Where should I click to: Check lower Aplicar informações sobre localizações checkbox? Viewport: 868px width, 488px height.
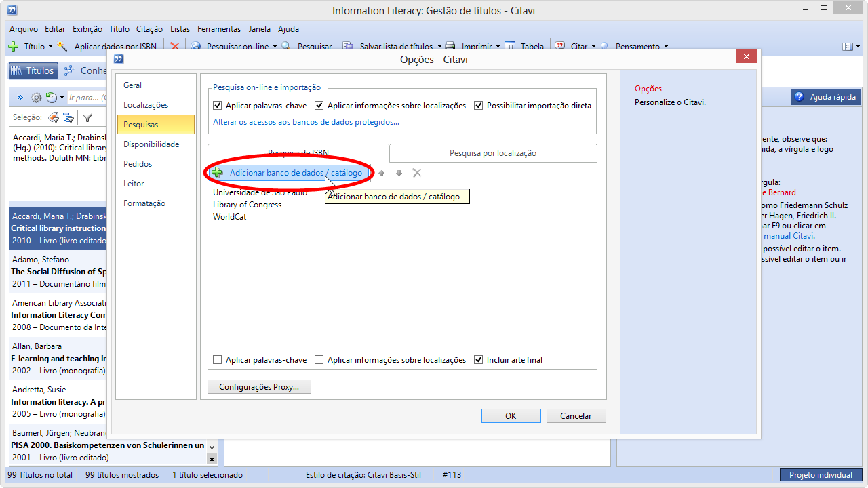tap(319, 360)
